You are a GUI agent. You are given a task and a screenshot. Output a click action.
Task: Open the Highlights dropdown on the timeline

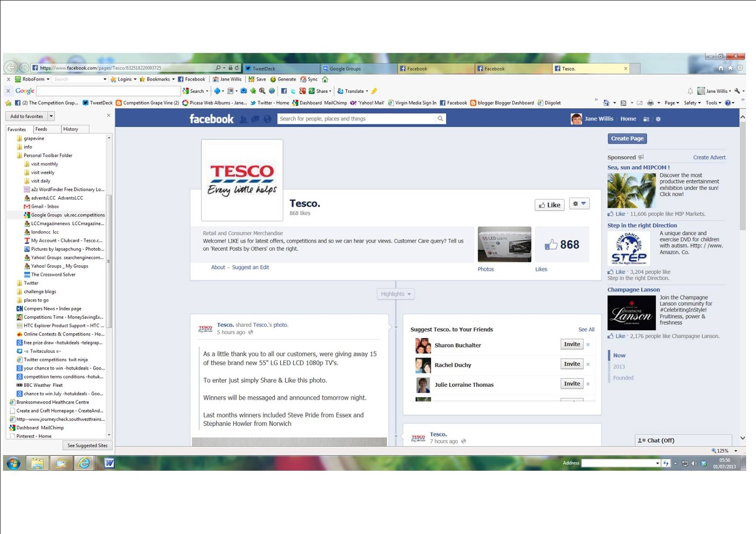[396, 294]
